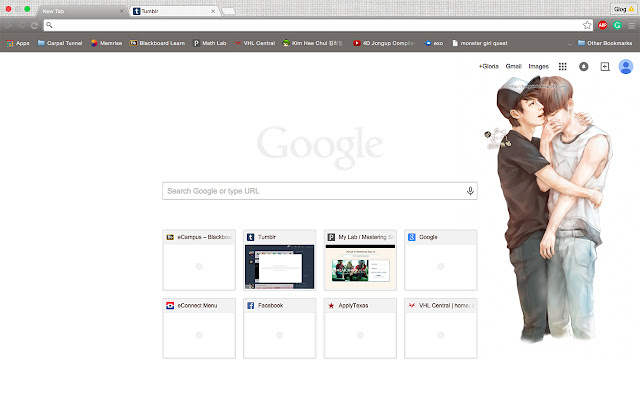Click the Search Google or type URL box
This screenshot has height=400, width=640.
click(310, 190)
